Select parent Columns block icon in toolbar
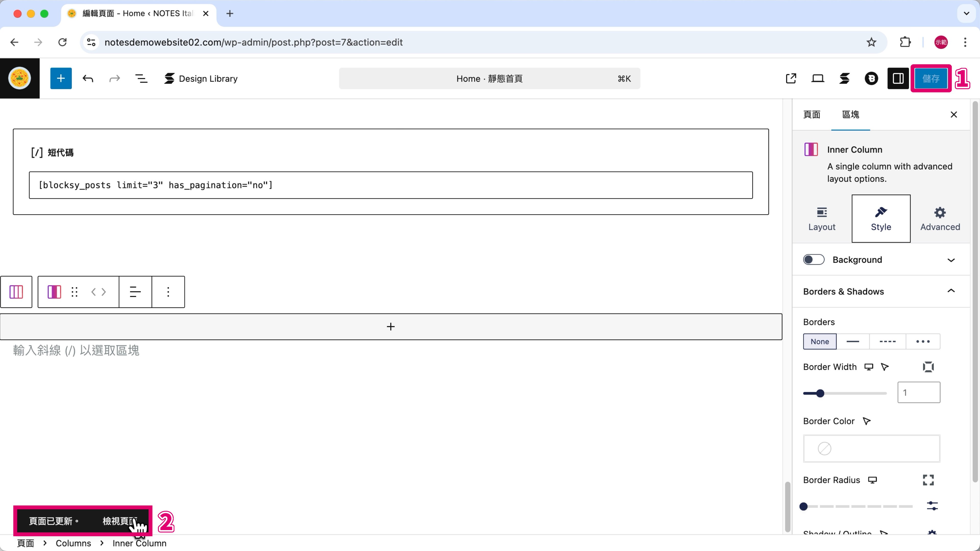 point(16,292)
